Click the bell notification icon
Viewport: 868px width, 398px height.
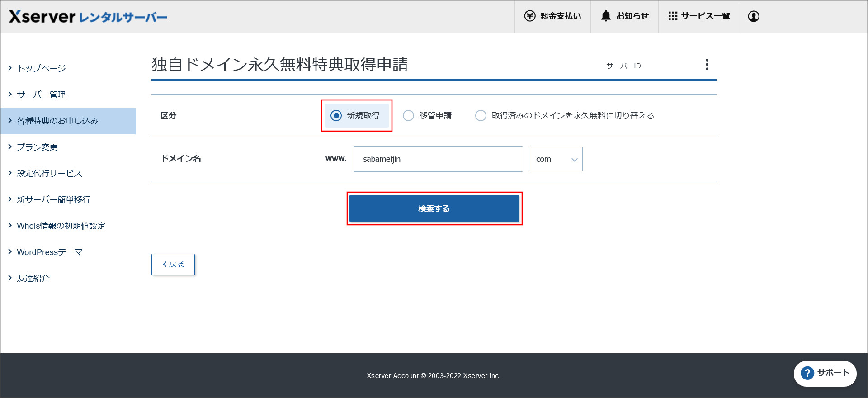click(606, 16)
